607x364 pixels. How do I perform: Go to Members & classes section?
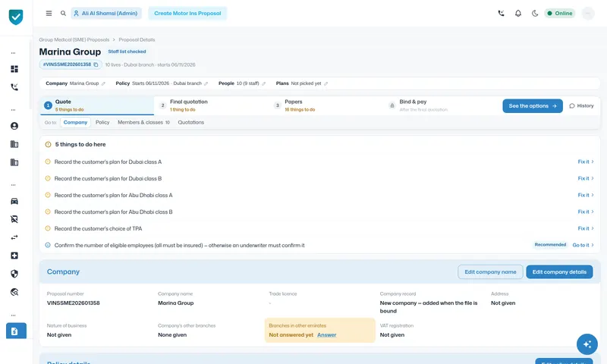click(x=143, y=122)
